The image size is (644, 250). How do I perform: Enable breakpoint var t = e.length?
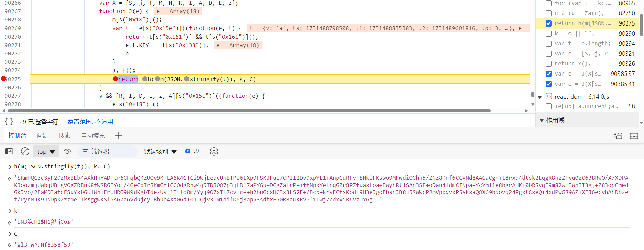pos(549,44)
